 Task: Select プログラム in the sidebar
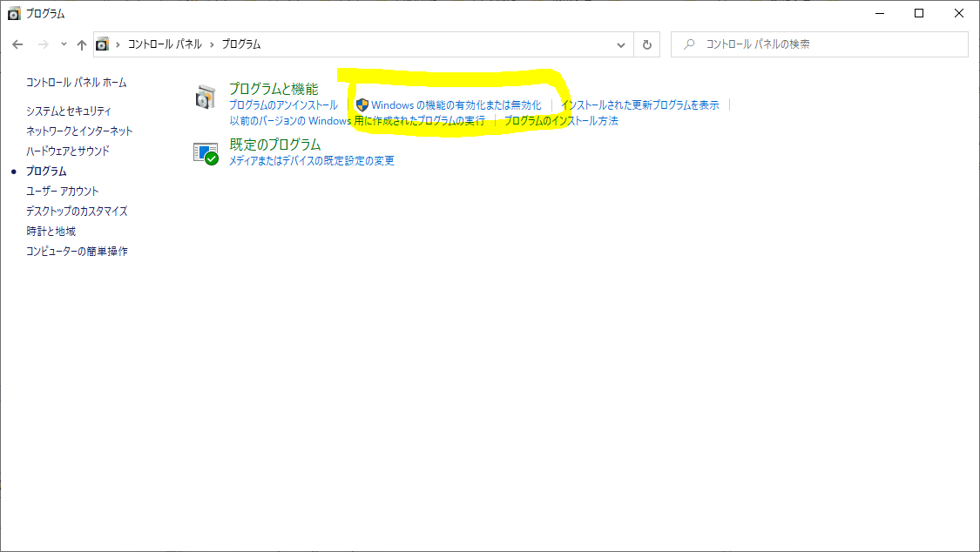[46, 172]
